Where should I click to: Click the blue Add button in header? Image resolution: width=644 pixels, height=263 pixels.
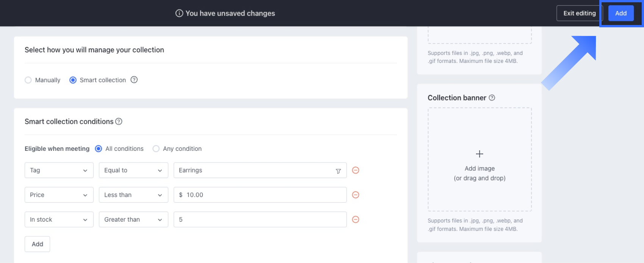pyautogui.click(x=621, y=13)
